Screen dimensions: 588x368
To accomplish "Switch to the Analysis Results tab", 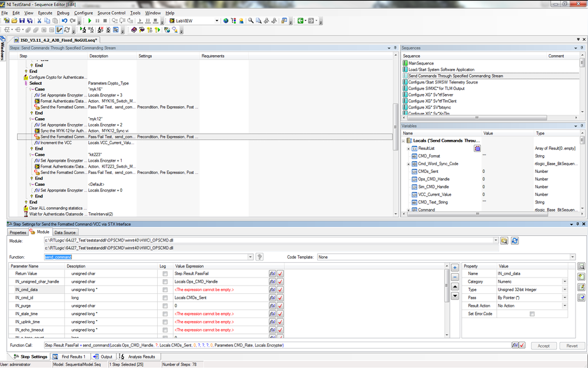I will coord(138,357).
